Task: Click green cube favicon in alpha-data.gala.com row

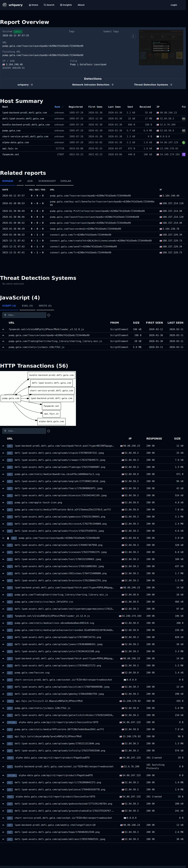Action: pos(184,142)
